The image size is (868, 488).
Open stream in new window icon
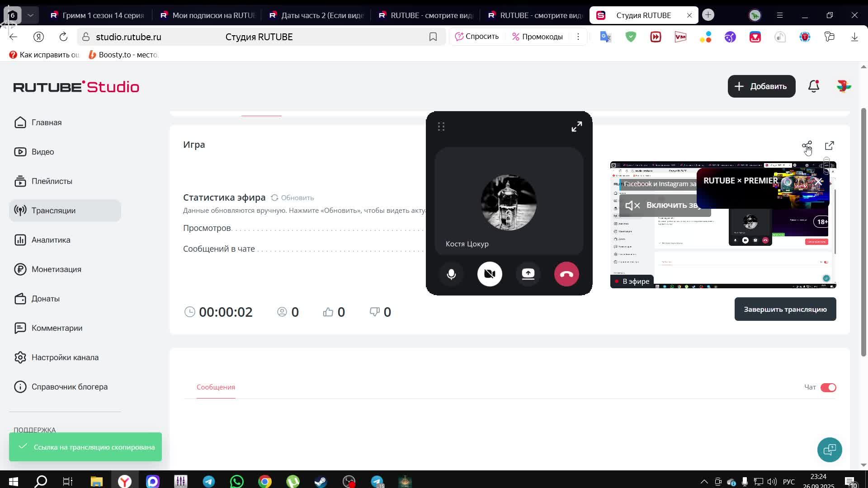[829, 145]
